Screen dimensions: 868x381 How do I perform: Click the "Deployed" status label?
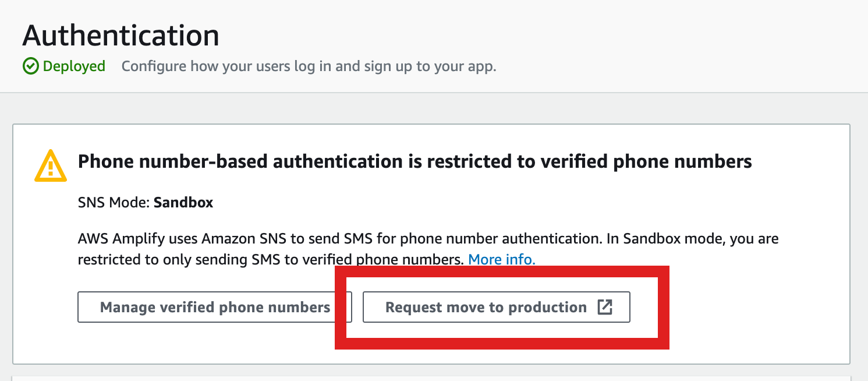pyautogui.click(x=72, y=66)
